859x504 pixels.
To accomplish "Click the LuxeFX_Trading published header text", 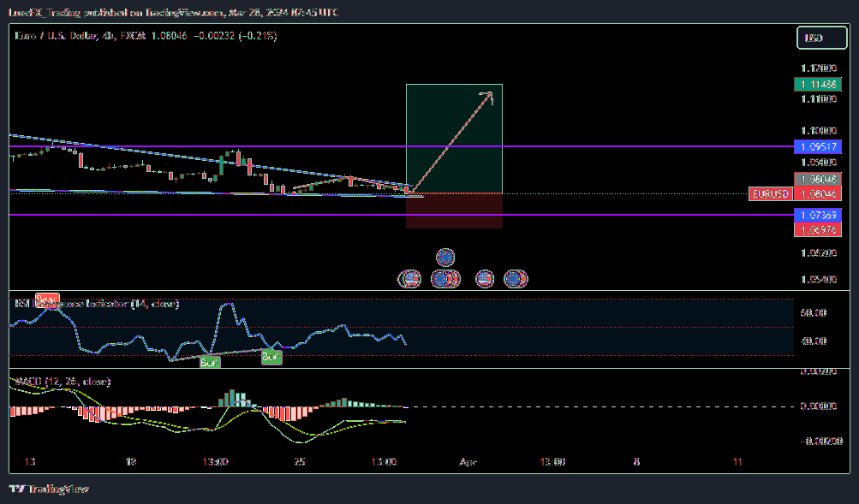I will (x=173, y=12).
